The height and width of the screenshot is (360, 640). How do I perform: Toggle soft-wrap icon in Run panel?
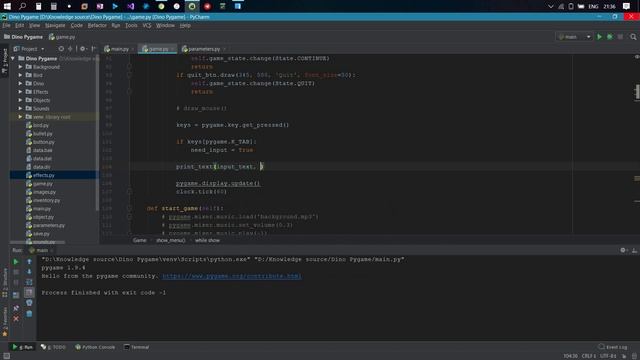(29, 282)
